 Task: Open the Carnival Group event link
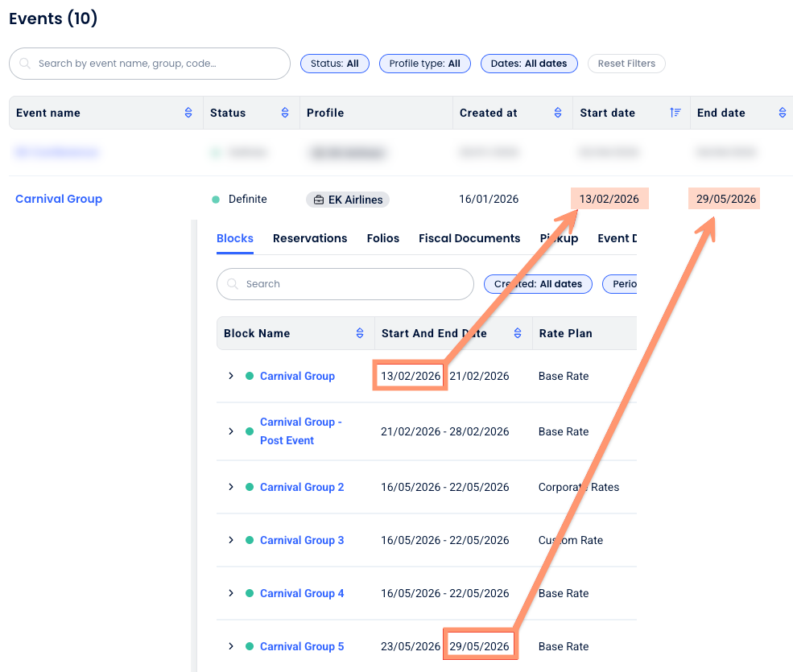[x=59, y=199]
